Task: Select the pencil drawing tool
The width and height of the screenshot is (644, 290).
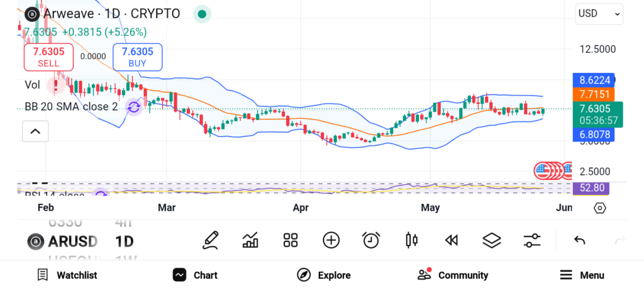Action: point(210,240)
